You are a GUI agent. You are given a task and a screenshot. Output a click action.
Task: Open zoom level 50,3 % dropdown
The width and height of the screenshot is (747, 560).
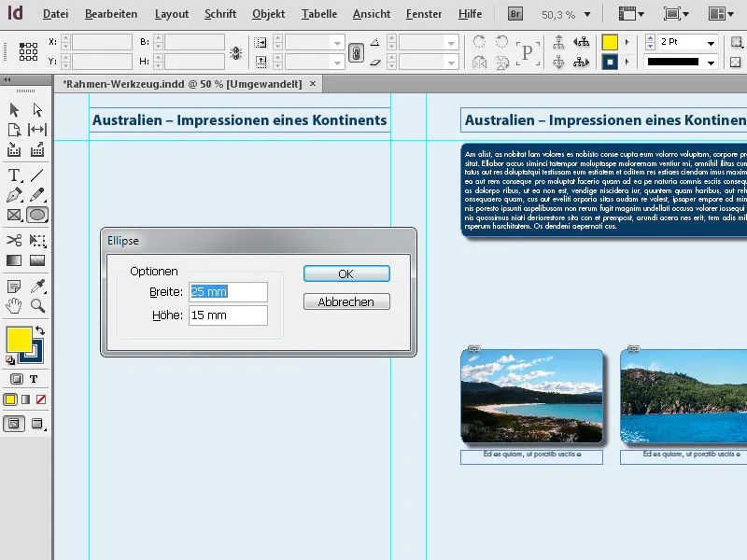[x=587, y=15]
